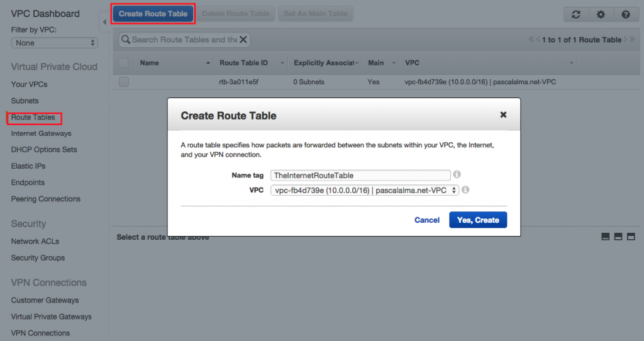
Task: Click the Delete Route Table button
Action: coord(235,14)
